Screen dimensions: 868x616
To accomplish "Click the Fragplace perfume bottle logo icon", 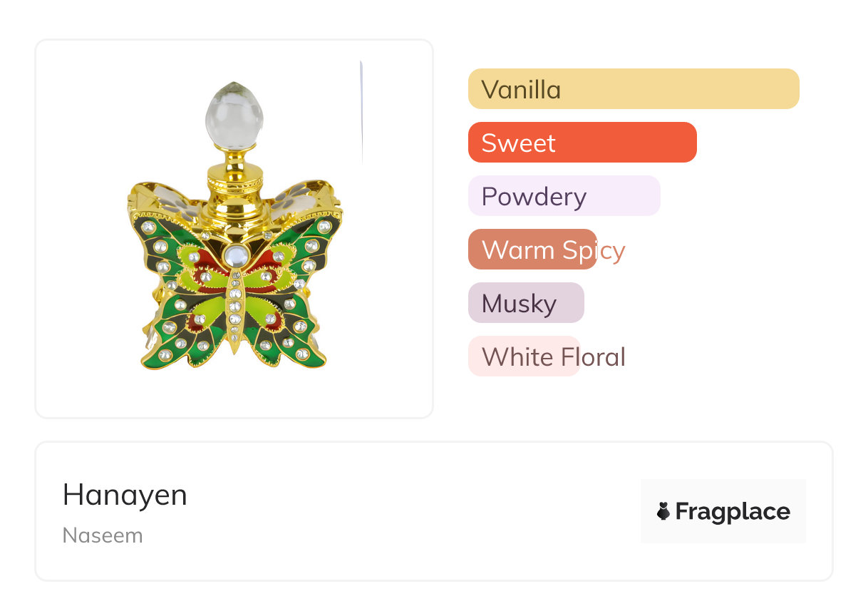I will pyautogui.click(x=663, y=511).
